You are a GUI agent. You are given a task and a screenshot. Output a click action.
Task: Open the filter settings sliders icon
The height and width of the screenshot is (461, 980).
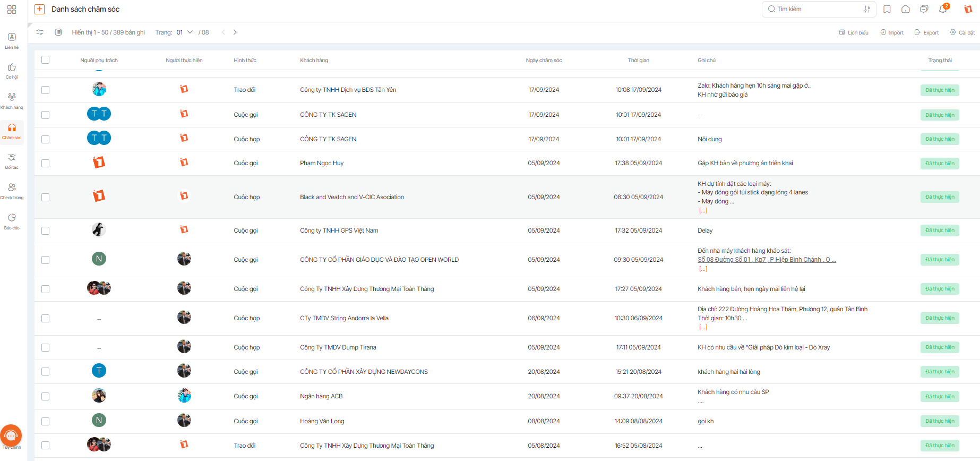[x=40, y=32]
